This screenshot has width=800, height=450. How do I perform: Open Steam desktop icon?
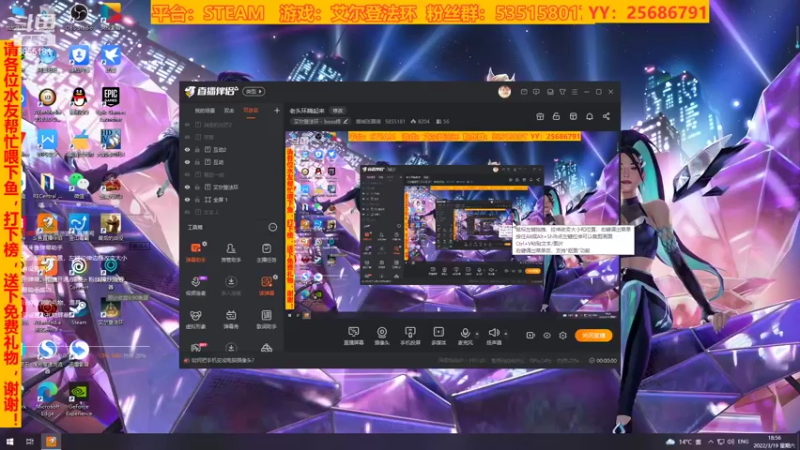pyautogui.click(x=79, y=311)
